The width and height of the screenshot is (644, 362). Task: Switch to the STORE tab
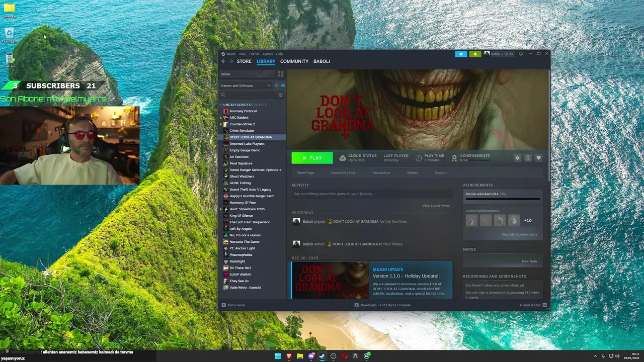[x=244, y=61]
